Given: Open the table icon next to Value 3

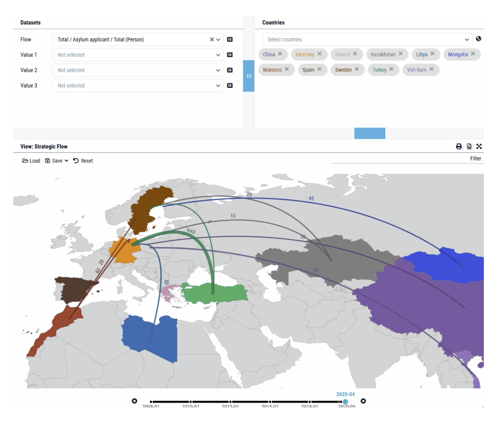Looking at the screenshot, I should 230,85.
